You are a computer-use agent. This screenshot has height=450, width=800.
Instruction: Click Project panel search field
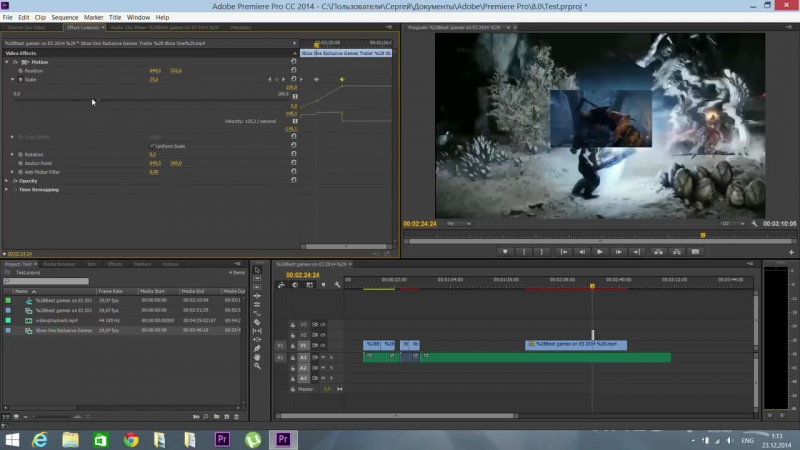(46, 281)
